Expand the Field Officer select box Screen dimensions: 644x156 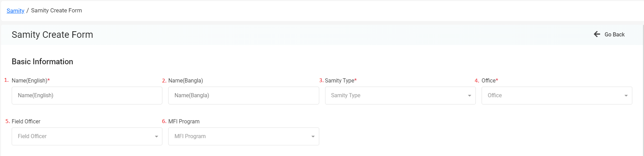[87, 136]
